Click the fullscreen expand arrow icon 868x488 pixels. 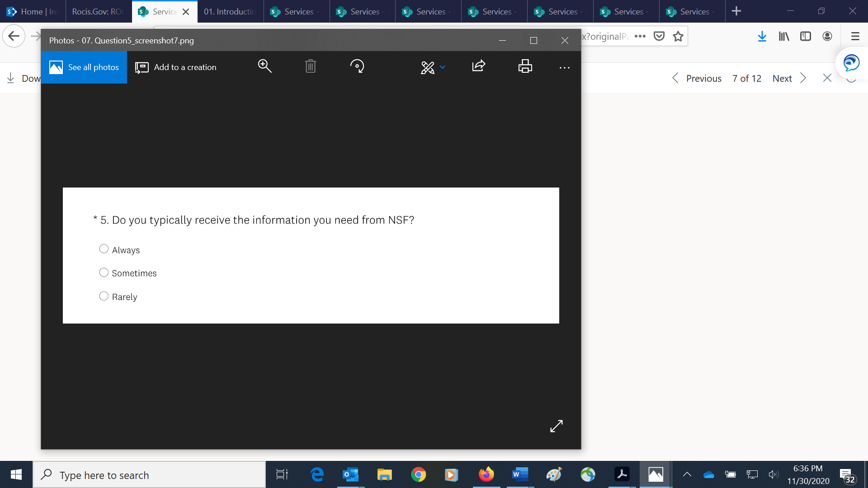(x=556, y=426)
